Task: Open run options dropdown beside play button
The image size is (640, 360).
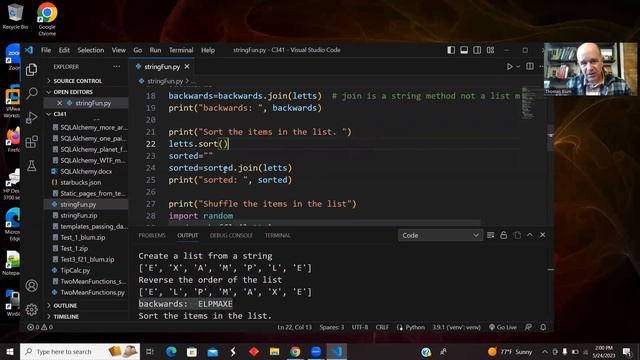Action: [x=518, y=67]
